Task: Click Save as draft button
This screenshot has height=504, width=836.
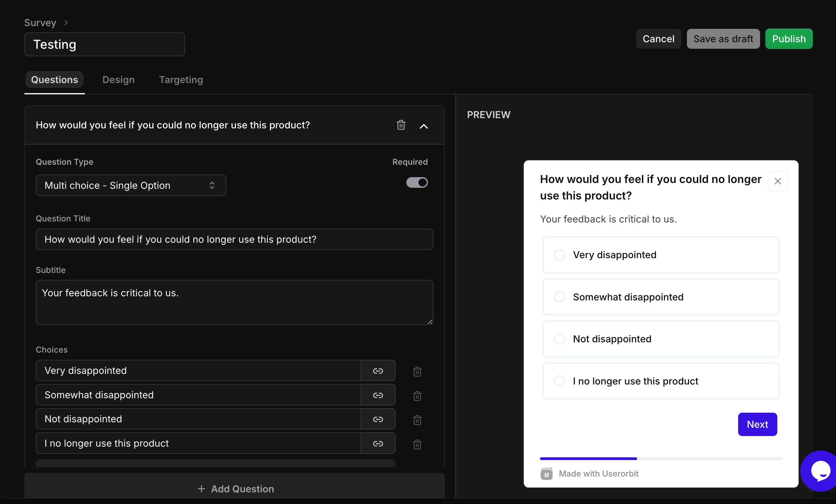Action: [723, 39]
